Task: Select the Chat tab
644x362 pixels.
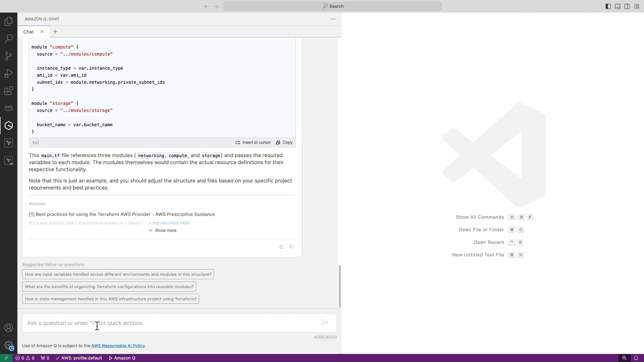Action: [x=29, y=32]
